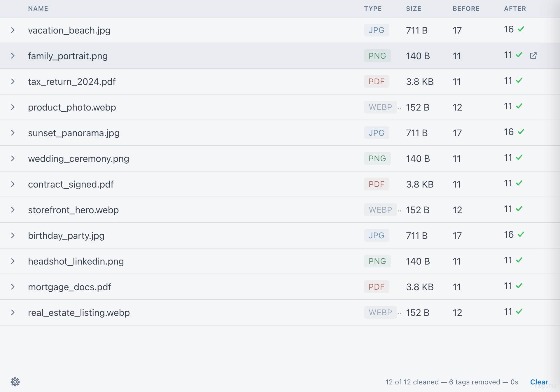Viewport: 560px width, 392px height.
Task: Open family_portrait.png external link icon
Action: point(533,55)
